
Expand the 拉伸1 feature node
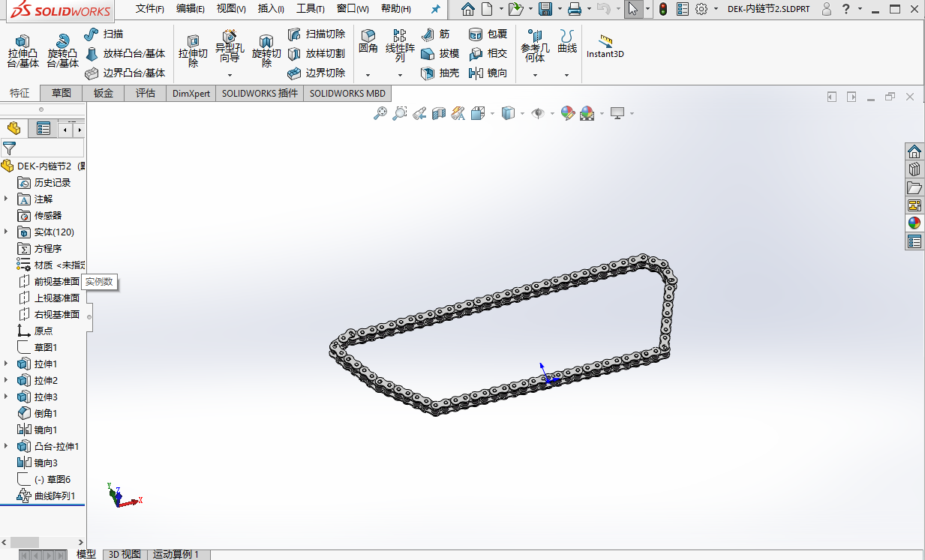point(6,364)
